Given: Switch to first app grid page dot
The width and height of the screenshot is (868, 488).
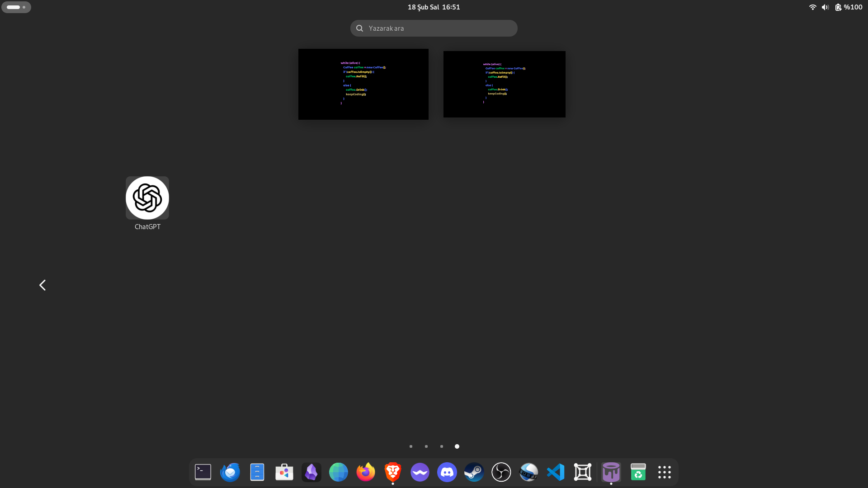Looking at the screenshot, I should click(x=411, y=446).
